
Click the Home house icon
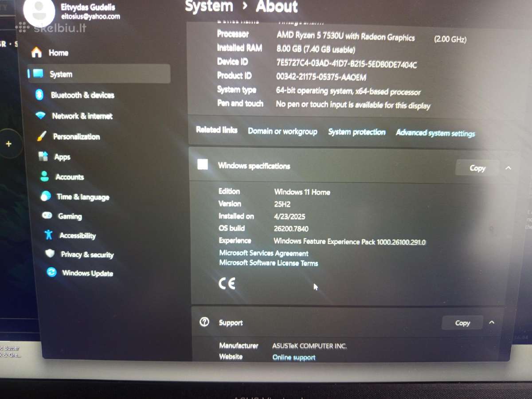coord(36,52)
